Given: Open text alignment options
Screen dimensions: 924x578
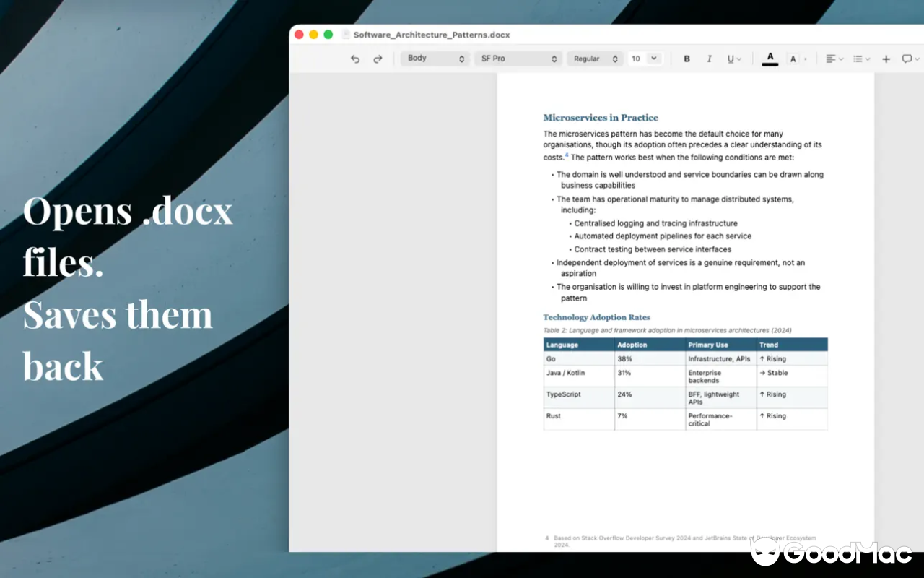Looking at the screenshot, I should (x=834, y=59).
